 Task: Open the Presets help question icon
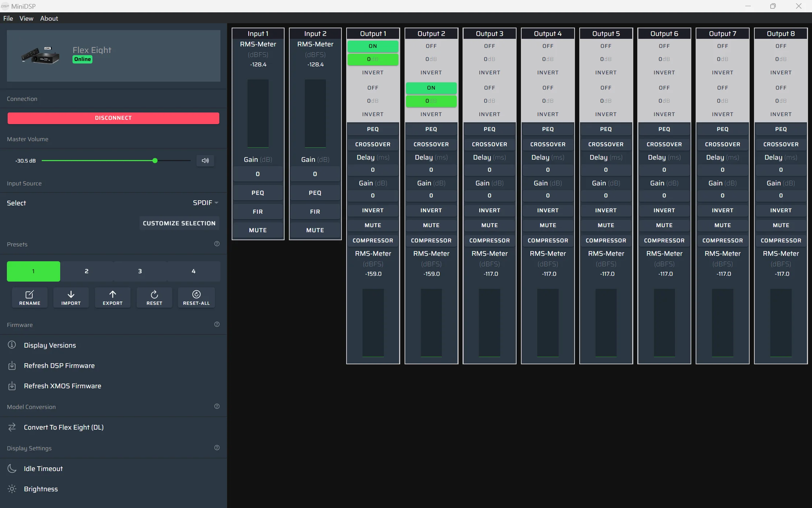pos(217,244)
